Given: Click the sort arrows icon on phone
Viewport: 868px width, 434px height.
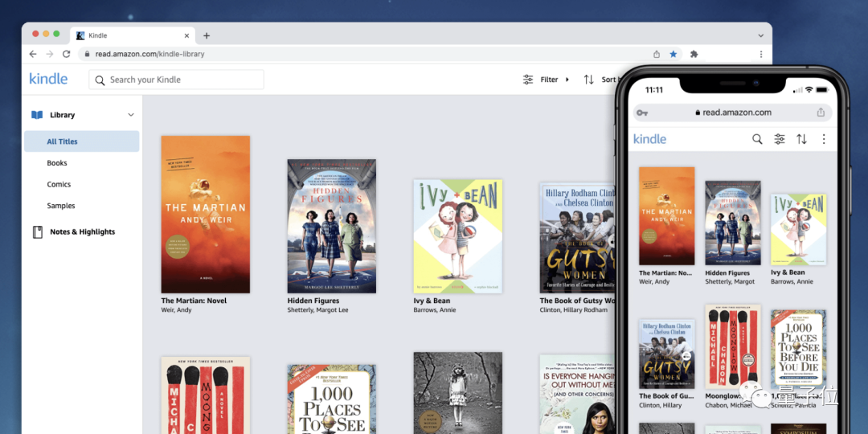Looking at the screenshot, I should pyautogui.click(x=801, y=139).
